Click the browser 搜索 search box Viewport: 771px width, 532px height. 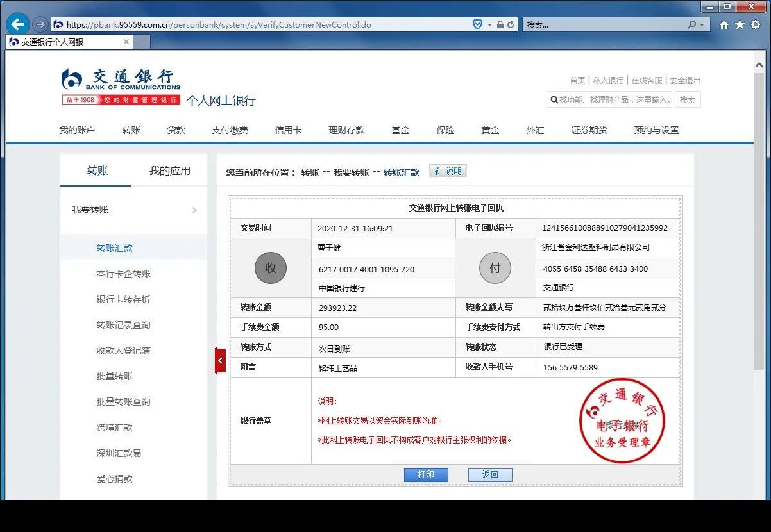click(x=604, y=25)
